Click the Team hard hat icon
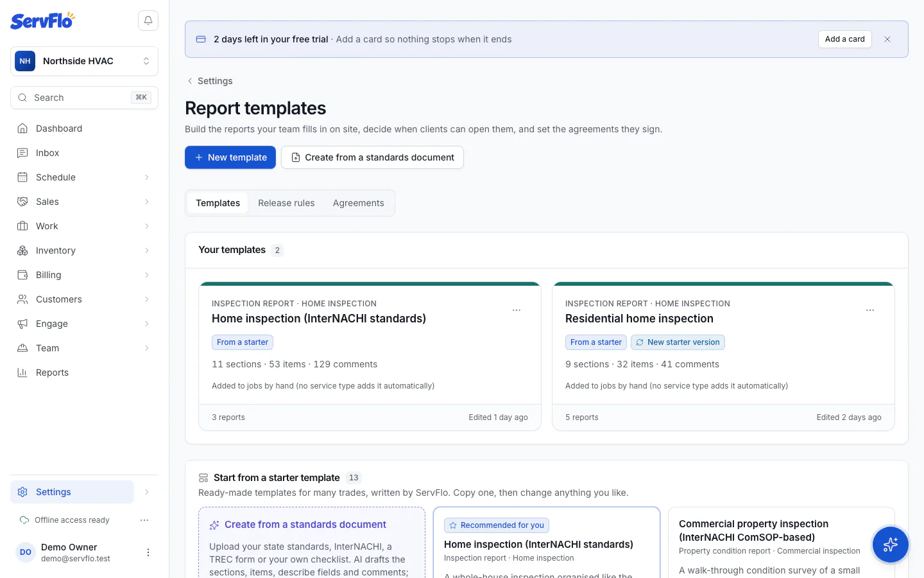The image size is (924, 578). pyautogui.click(x=22, y=348)
